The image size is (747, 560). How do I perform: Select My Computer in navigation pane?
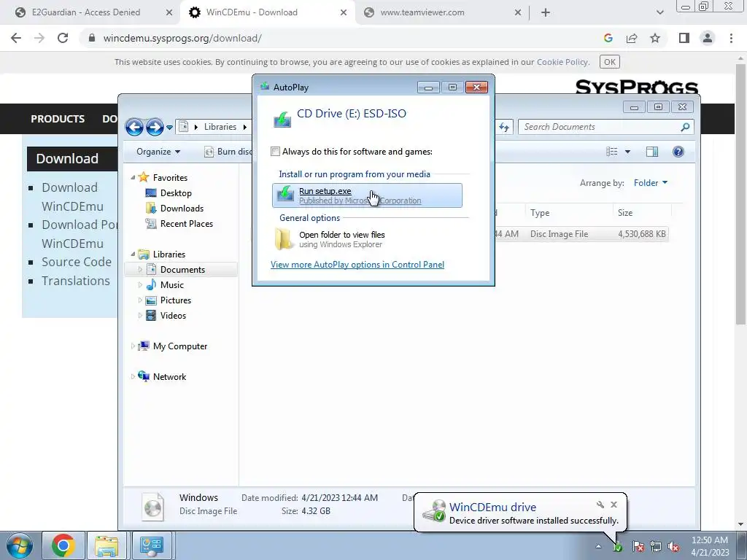[x=180, y=346]
